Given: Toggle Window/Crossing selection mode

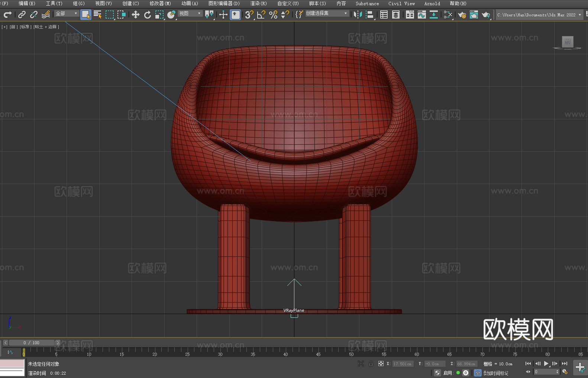Looking at the screenshot, I should pos(122,14).
